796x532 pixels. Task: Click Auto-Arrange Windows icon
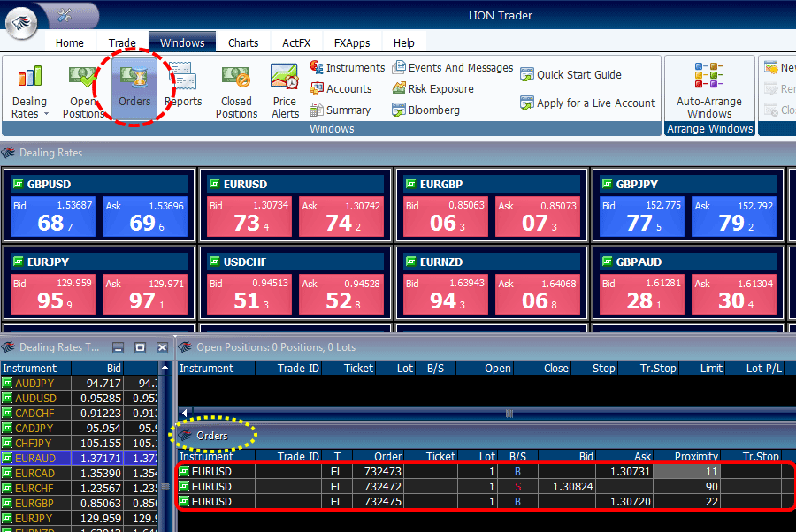click(x=709, y=75)
